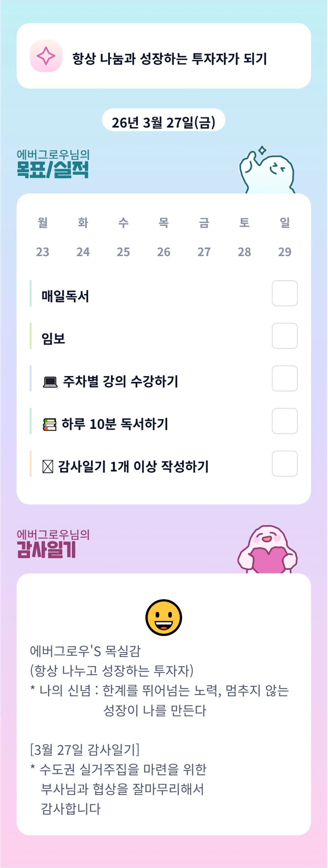Check the 매일독서 checkbox
328x868 pixels.
(284, 293)
